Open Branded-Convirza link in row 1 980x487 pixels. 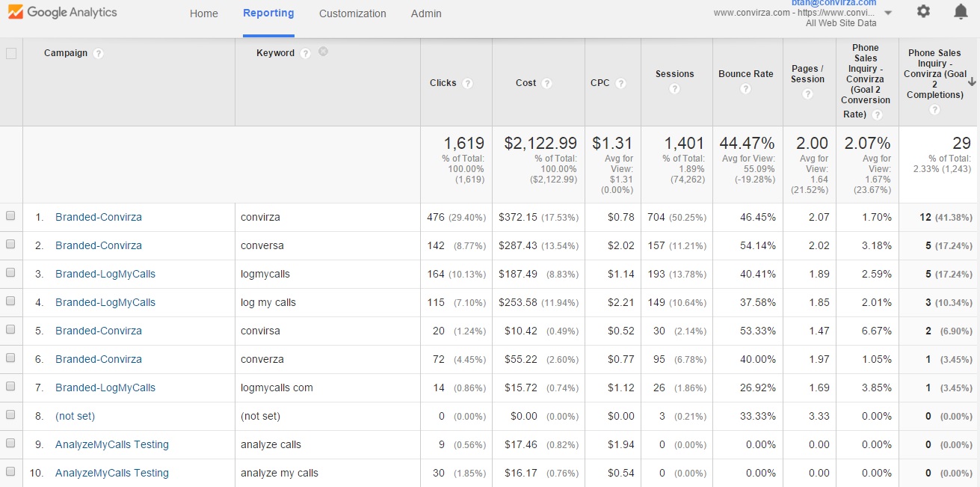click(99, 217)
